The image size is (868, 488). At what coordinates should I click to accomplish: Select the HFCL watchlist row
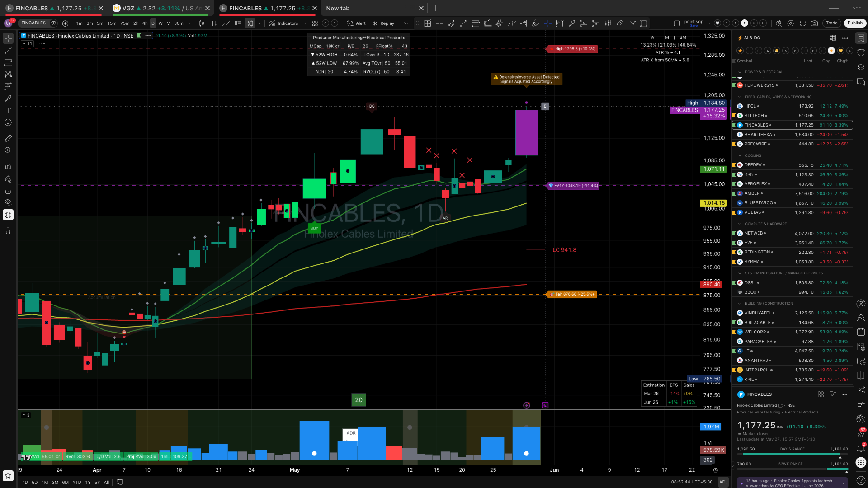[792, 106]
